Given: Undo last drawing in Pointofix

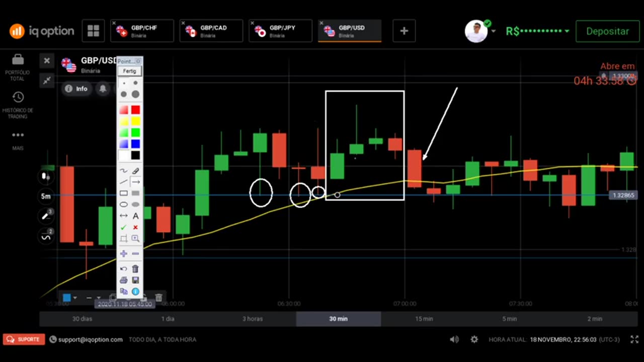Looking at the screenshot, I should coord(123,269).
